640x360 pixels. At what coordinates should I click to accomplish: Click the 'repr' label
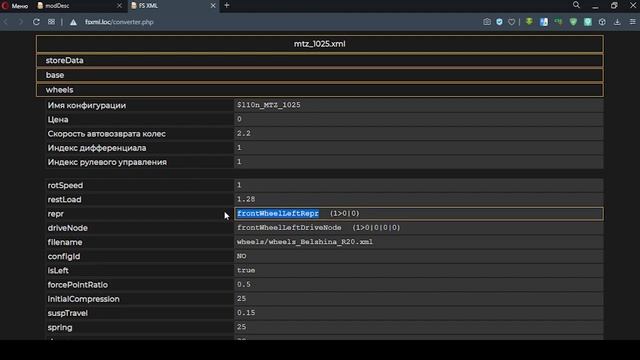[x=56, y=214]
